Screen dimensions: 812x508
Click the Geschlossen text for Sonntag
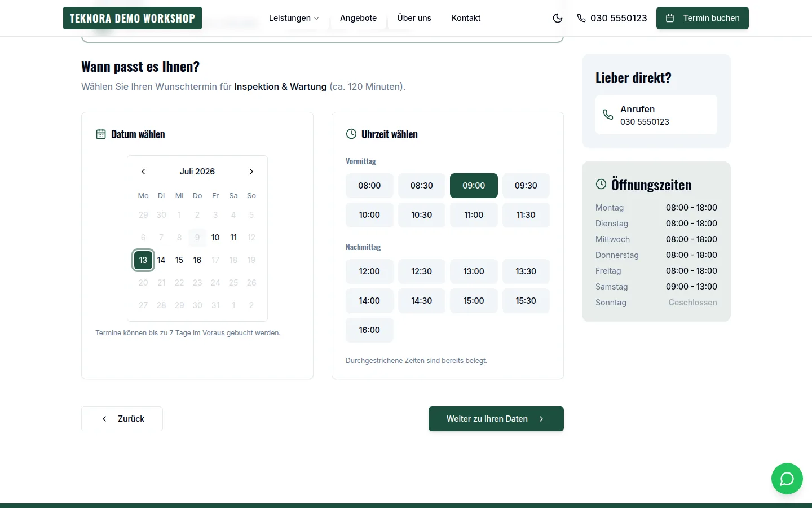(x=692, y=303)
